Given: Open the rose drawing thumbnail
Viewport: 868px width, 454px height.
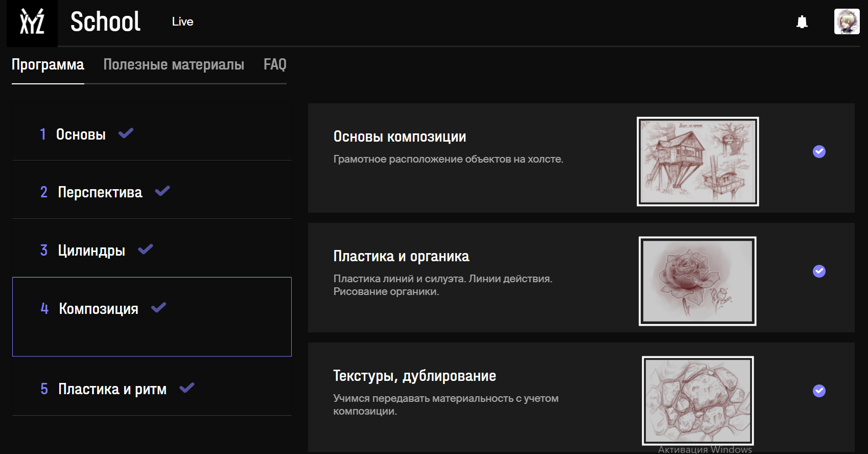Looking at the screenshot, I should click(697, 281).
